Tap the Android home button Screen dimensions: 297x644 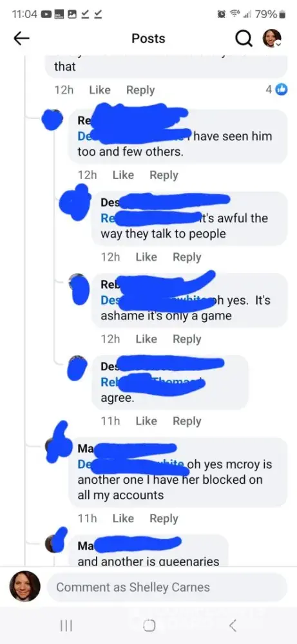149,625
